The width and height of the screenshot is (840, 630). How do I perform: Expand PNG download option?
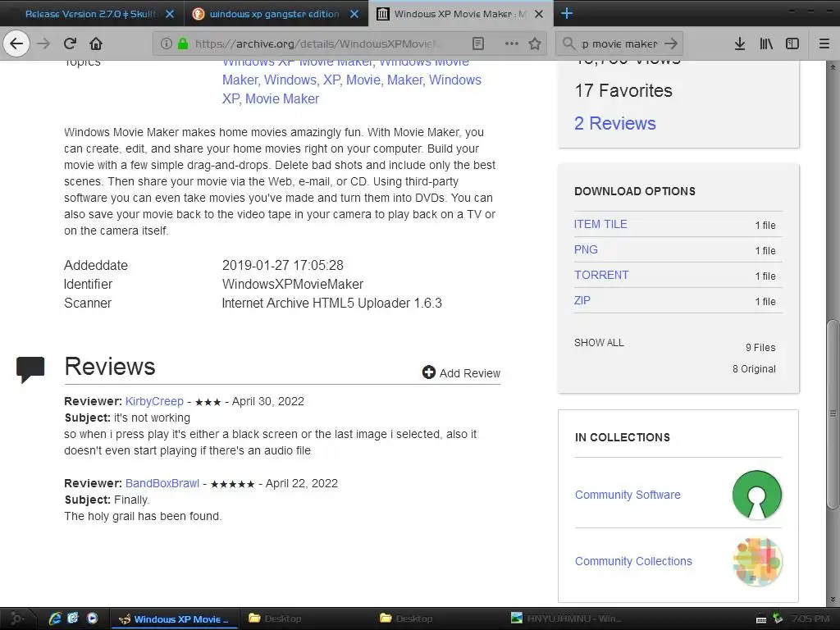586,249
